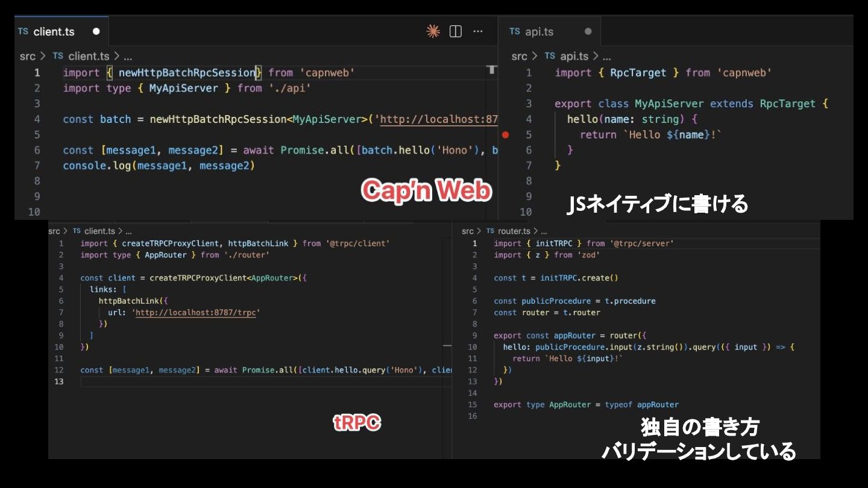Click "export type AppRouter = typeof appRouter" line
The width and height of the screenshot is (868, 488).
click(586, 405)
